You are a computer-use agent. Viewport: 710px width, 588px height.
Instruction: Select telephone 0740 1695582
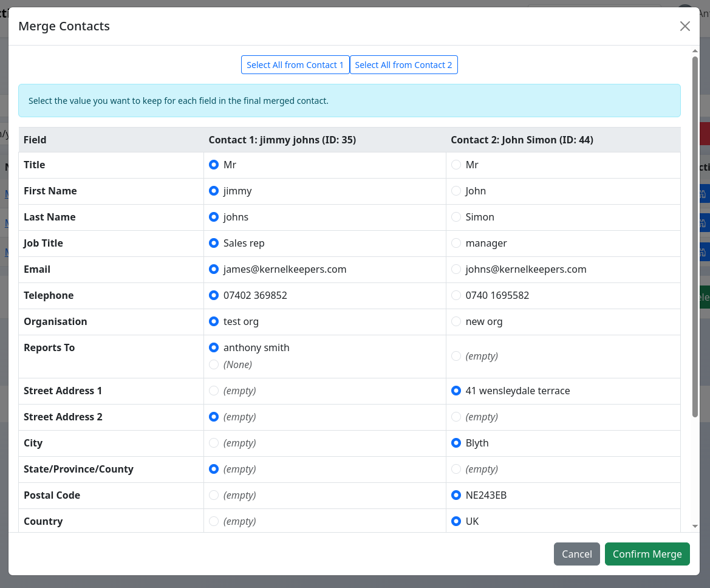456,295
